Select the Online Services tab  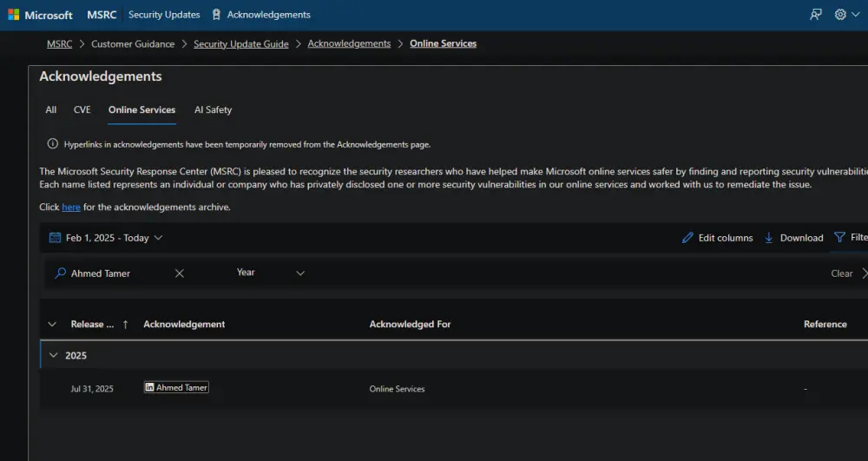tap(141, 109)
